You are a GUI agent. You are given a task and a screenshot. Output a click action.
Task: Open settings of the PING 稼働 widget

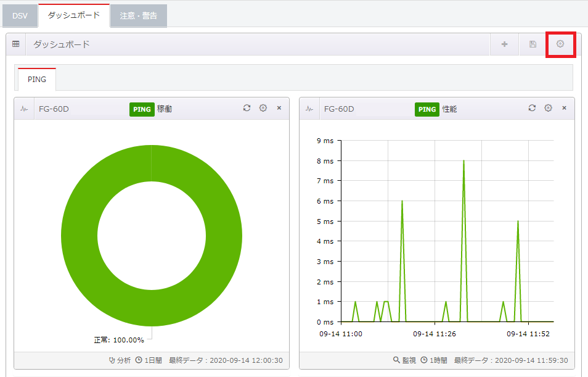(x=263, y=108)
